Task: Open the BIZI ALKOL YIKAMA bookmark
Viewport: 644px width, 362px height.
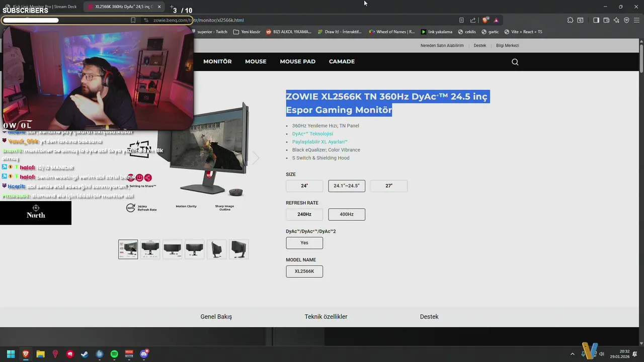Action: click(x=289, y=32)
